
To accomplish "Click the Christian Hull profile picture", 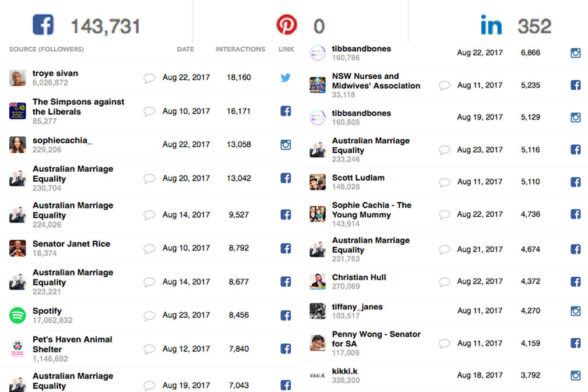I will 318,281.
